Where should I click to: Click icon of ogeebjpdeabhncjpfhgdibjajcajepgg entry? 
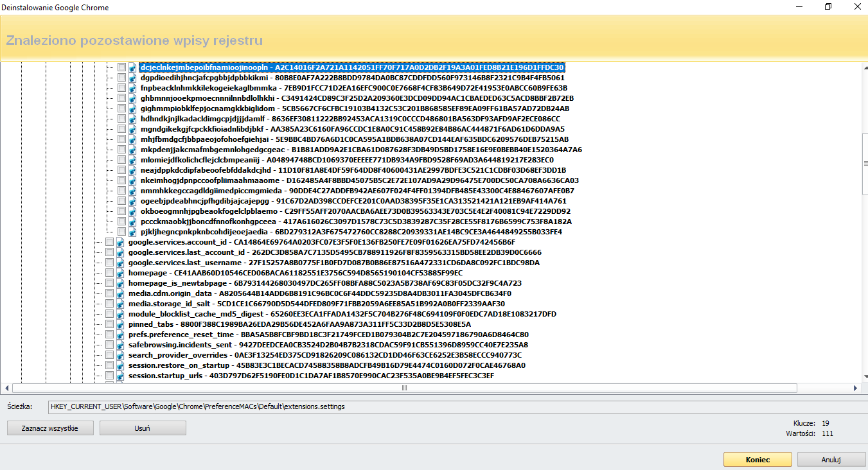tap(132, 201)
